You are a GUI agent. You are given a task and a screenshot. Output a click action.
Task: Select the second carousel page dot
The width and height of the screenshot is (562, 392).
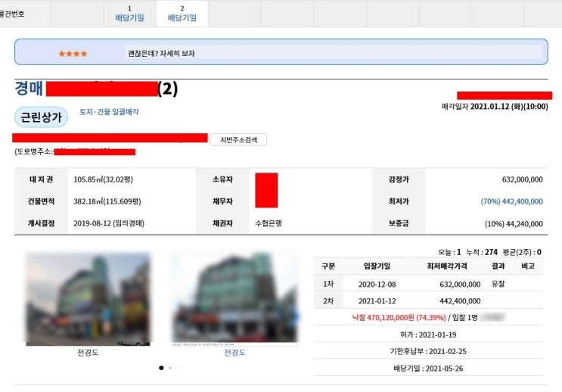click(170, 368)
